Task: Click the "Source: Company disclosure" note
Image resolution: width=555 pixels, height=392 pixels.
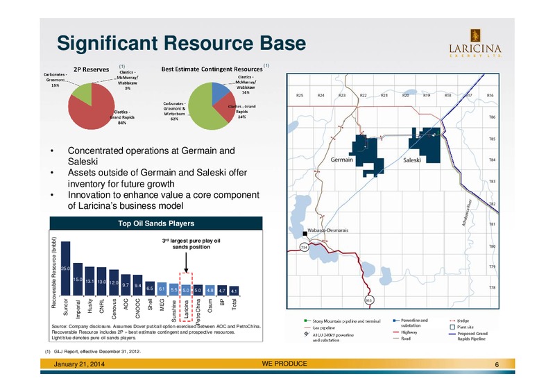Action: click(x=156, y=332)
